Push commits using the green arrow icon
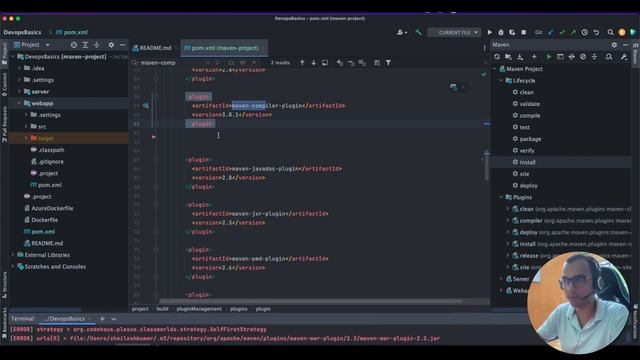Viewport: 640px width, 360px height. coord(573,32)
